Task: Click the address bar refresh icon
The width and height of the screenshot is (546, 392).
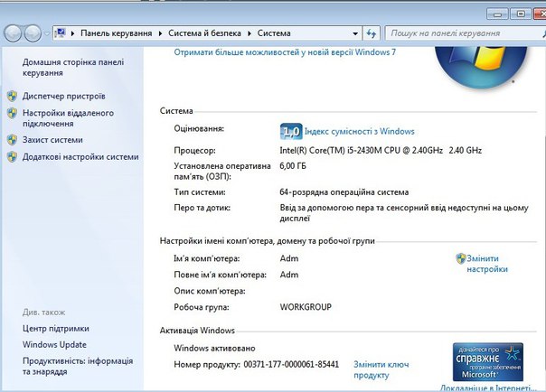Action: [372, 33]
